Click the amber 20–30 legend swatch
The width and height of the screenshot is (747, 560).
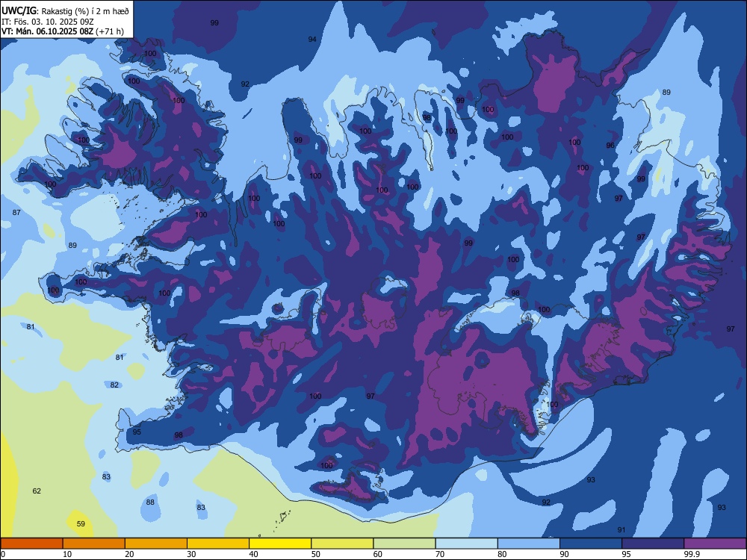156,544
